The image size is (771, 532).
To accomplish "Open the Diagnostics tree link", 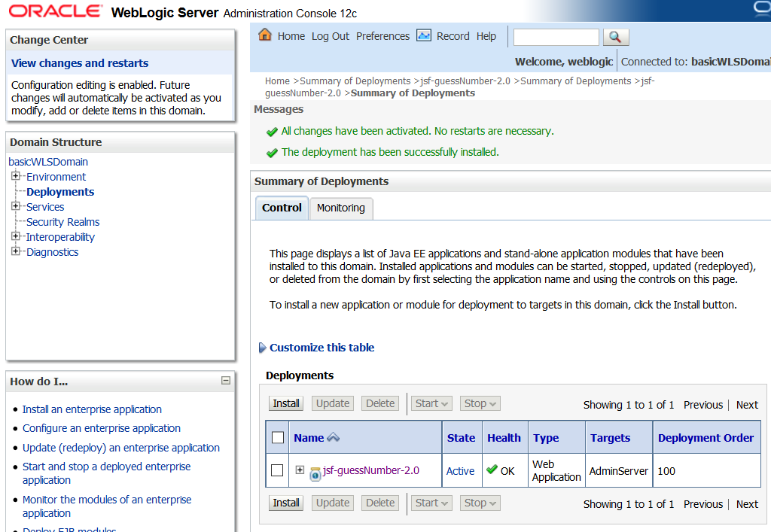I will (x=53, y=252).
